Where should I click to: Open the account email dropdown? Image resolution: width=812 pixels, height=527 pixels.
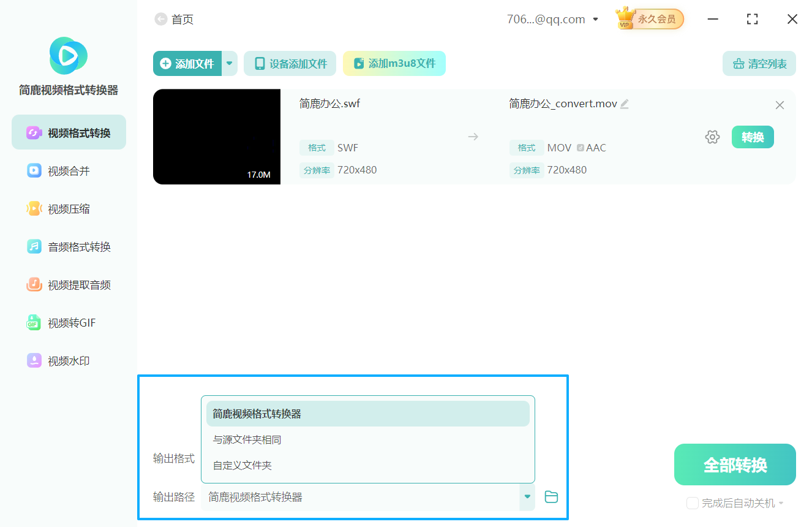(x=595, y=19)
